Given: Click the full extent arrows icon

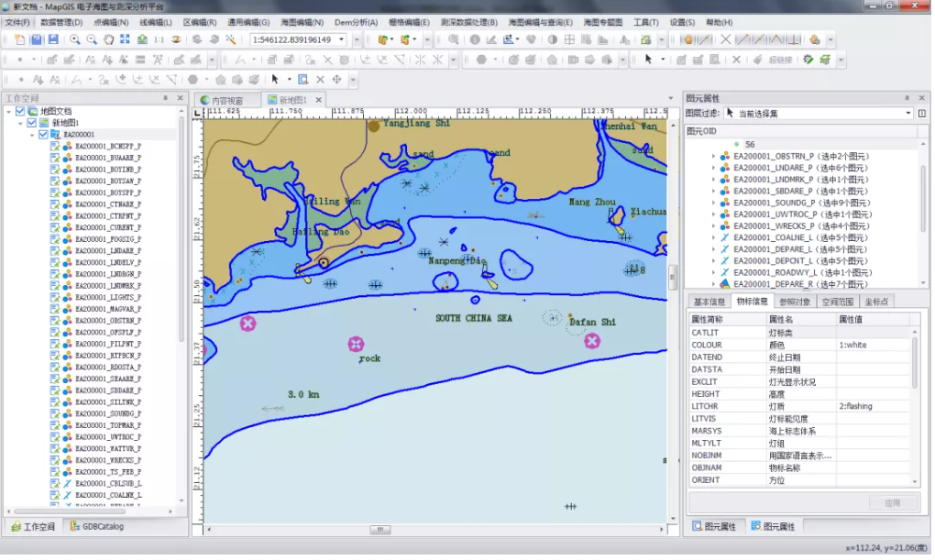Looking at the screenshot, I should click(125, 40).
